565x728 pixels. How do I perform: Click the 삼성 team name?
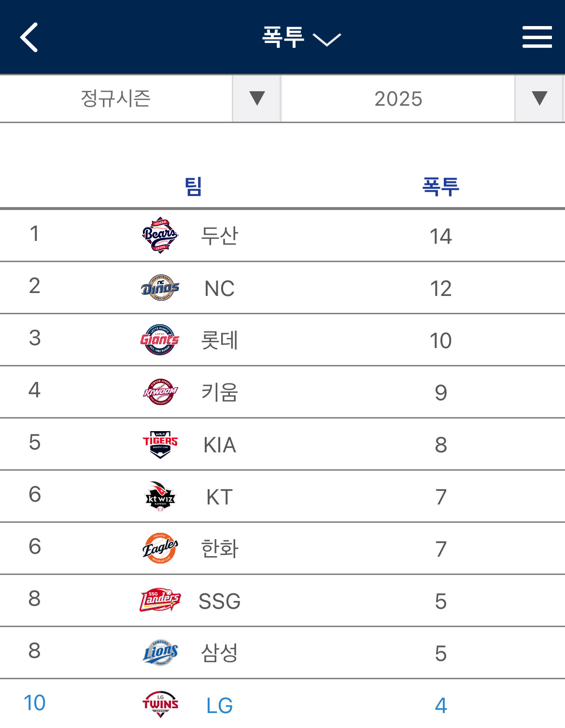click(x=220, y=653)
